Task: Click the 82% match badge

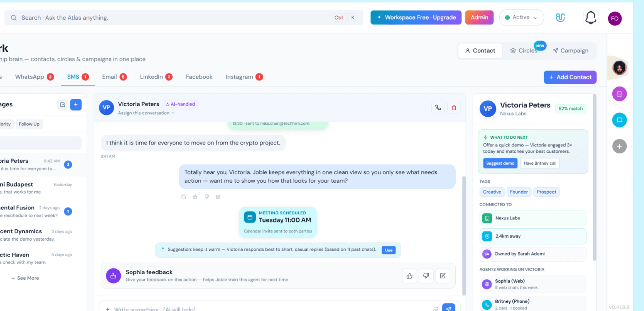Action: [571, 109]
